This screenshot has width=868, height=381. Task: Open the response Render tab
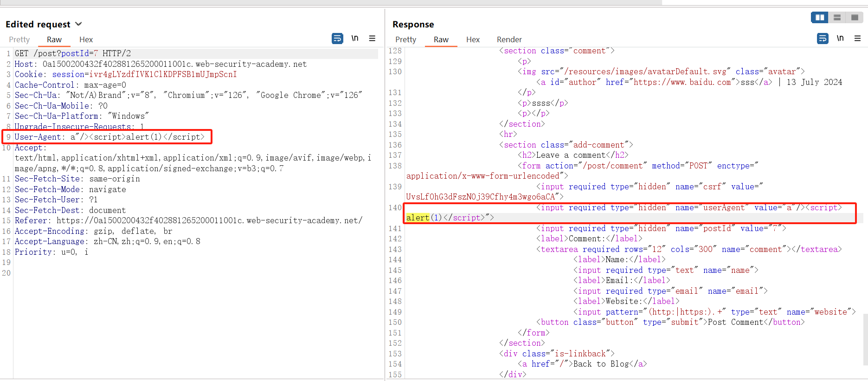coord(509,39)
